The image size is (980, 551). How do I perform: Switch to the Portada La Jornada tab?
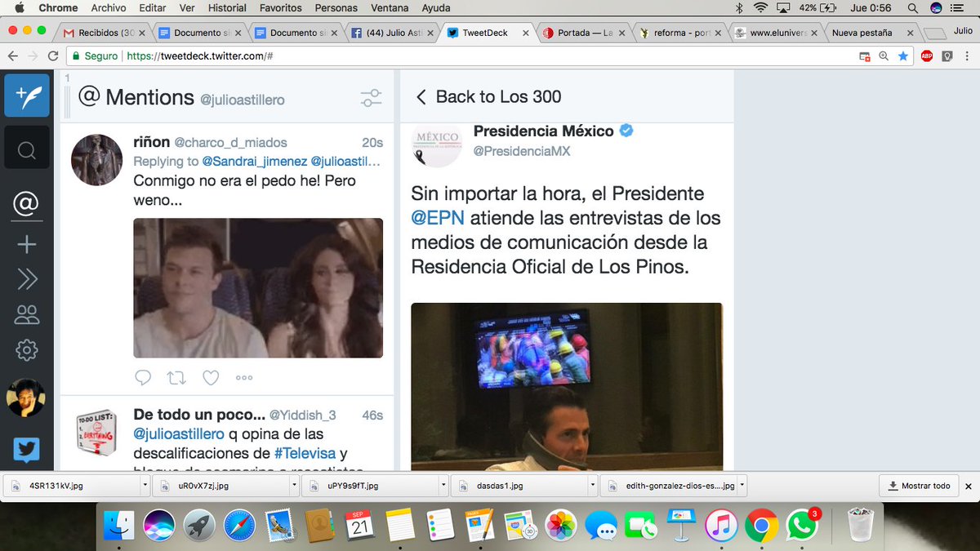(584, 33)
